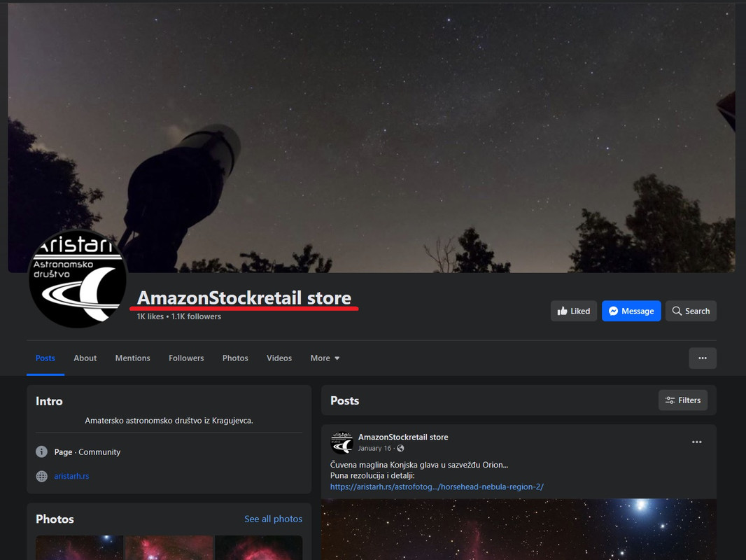The height and width of the screenshot is (560, 746).
Task: Open the starry sky cover photo
Action: click(371, 138)
